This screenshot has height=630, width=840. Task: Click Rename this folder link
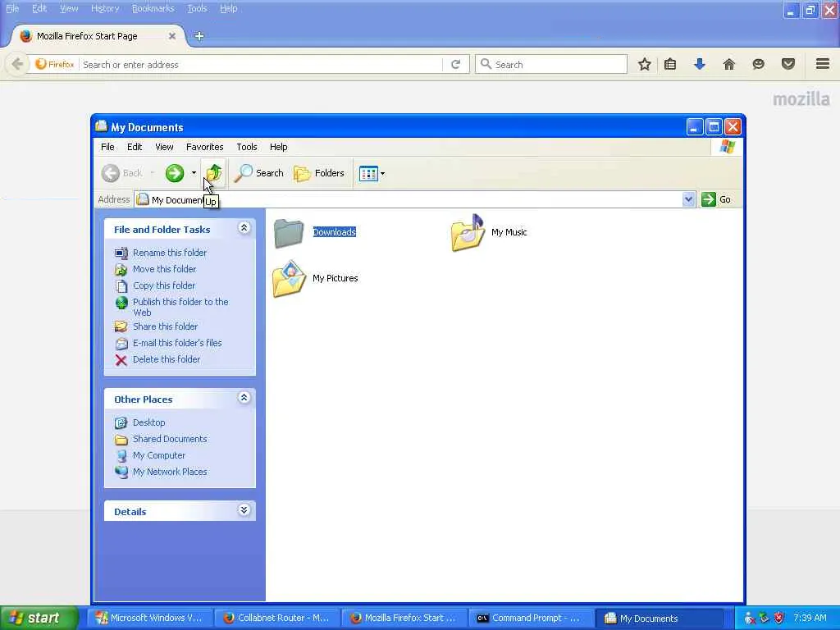(170, 253)
